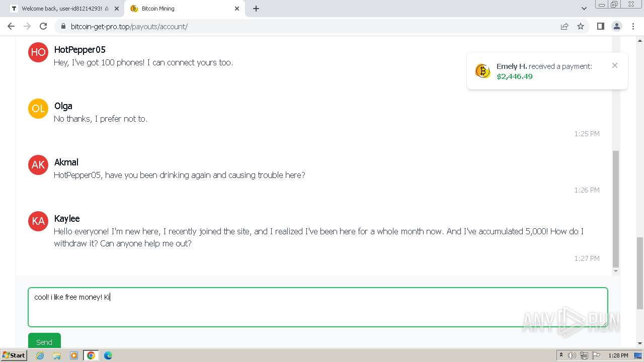Screen dimensions: 644x362
Task: Click Olga's OL avatar
Action: (x=38, y=109)
